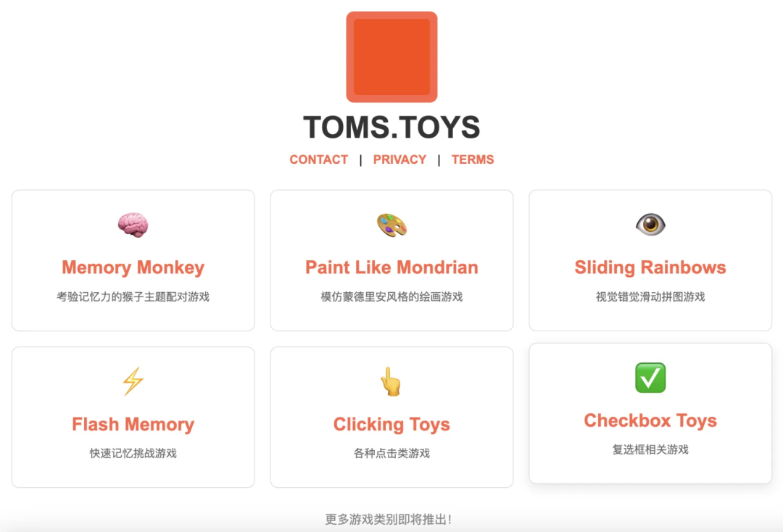
Task: Open the TERMS page
Action: tap(473, 159)
